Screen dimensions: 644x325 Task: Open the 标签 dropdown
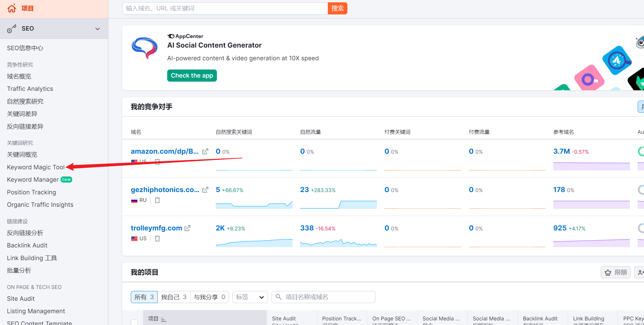click(250, 297)
